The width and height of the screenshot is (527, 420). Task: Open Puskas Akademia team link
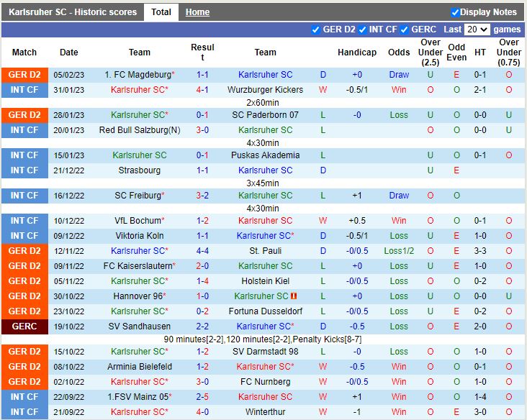pyautogui.click(x=265, y=155)
